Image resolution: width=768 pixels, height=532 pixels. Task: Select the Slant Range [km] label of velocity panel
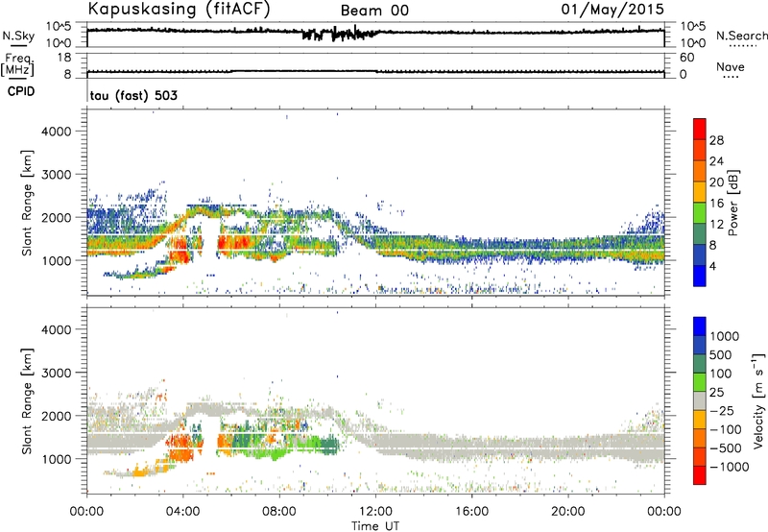27,401
